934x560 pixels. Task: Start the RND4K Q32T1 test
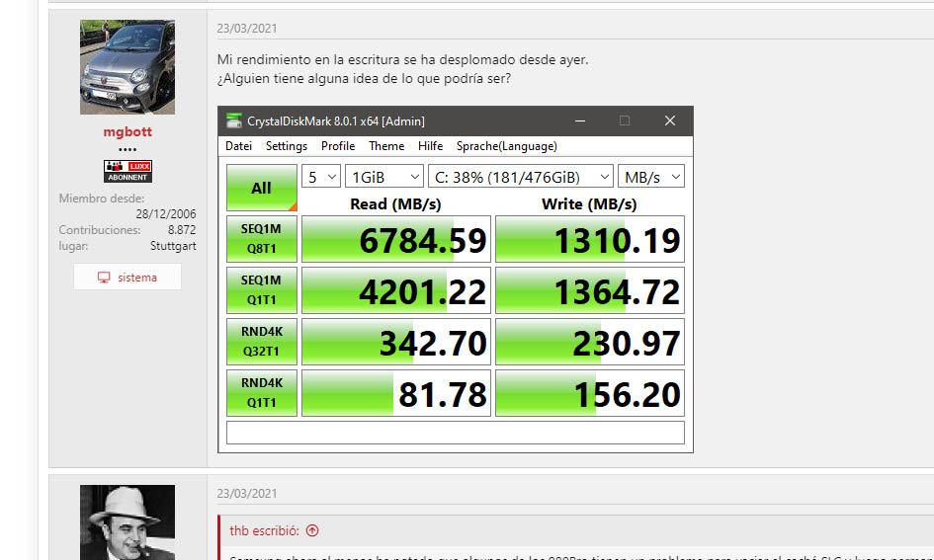[x=262, y=342]
